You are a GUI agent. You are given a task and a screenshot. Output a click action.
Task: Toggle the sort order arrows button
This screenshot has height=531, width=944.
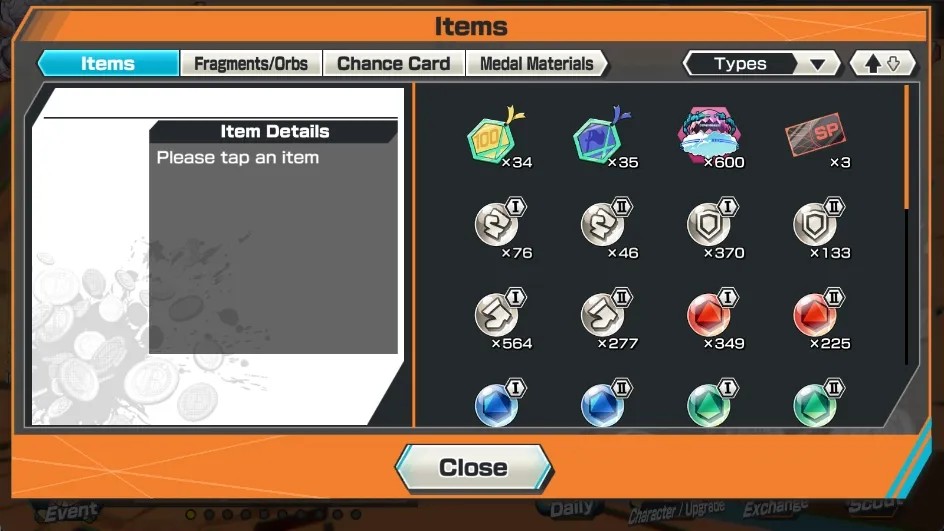click(x=883, y=63)
